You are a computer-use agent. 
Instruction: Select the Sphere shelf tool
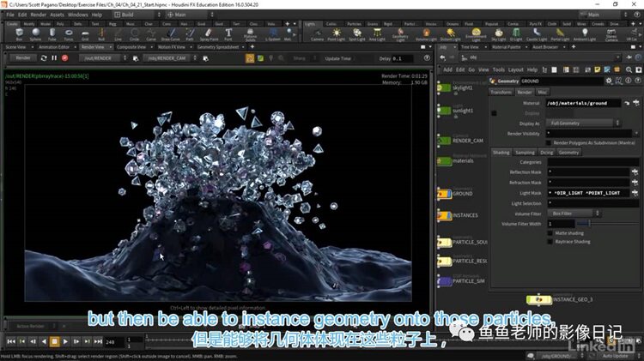(x=36, y=34)
